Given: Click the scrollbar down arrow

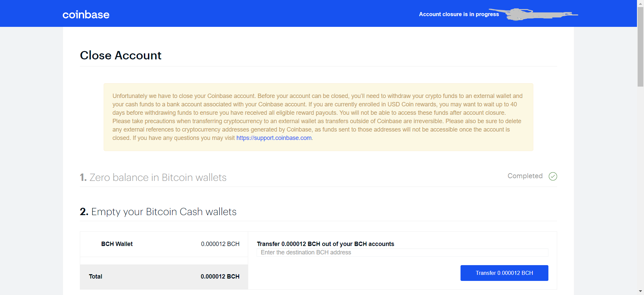Looking at the screenshot, I should tap(640, 291).
